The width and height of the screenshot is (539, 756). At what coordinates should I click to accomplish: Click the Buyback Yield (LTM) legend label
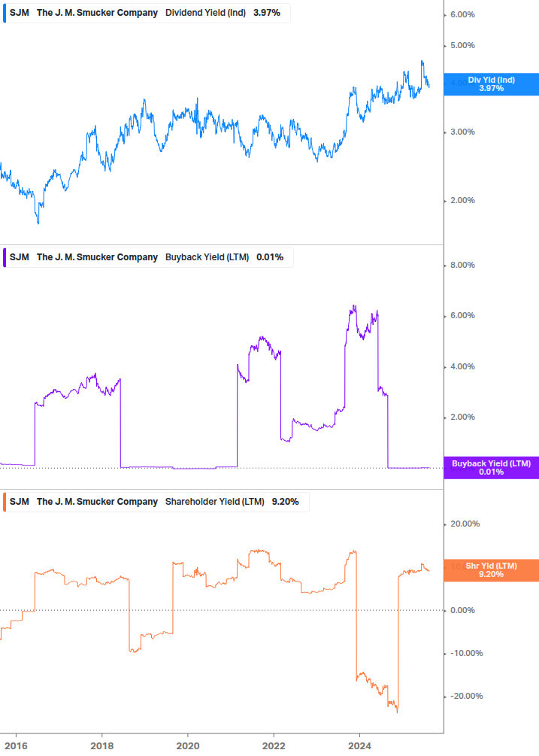[207, 257]
